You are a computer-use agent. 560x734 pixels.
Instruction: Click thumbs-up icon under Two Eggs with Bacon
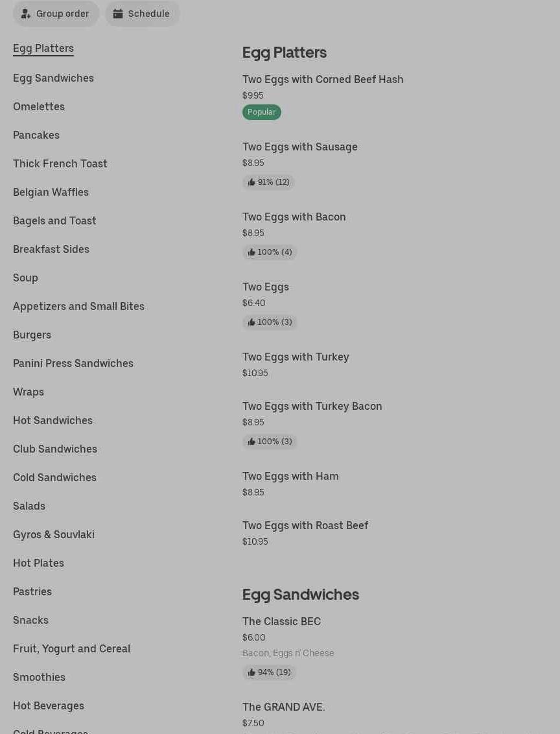coord(251,252)
